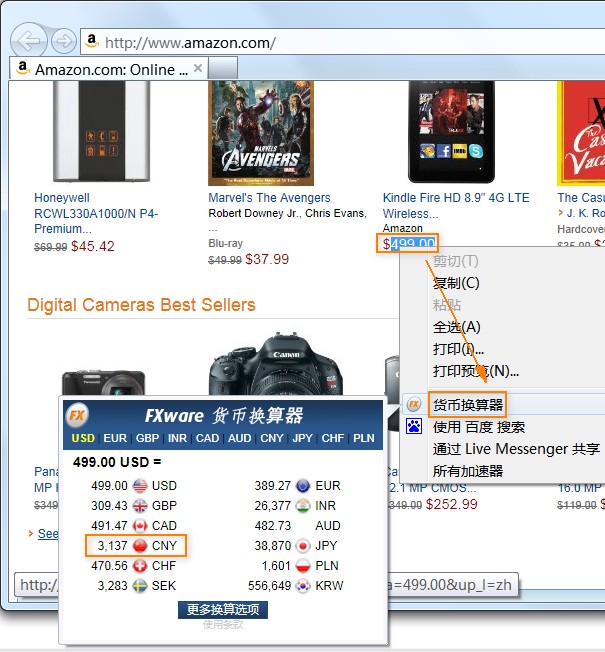This screenshot has height=652, width=605.
Task: Click the browser forward arrow button
Action: click(64, 41)
